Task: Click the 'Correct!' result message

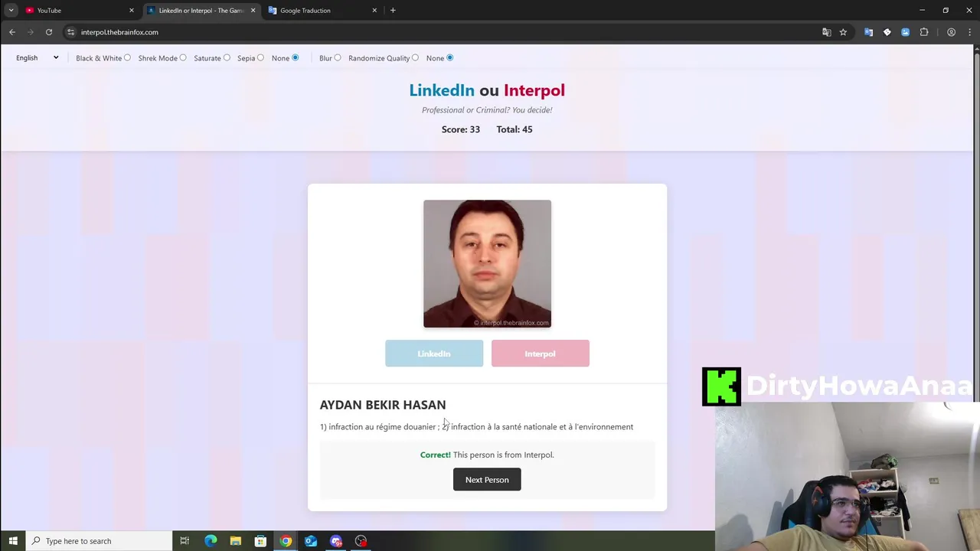Action: 487,455
